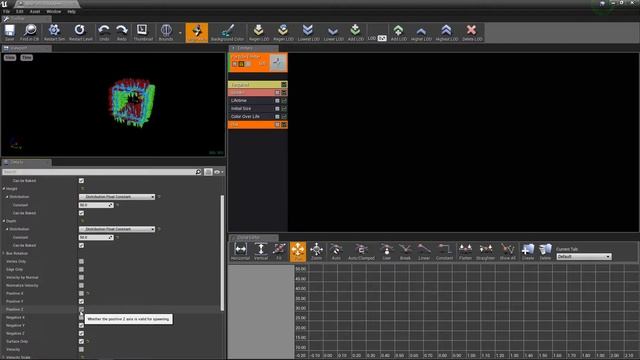Open Bounds options dropdown arrow
640x360 pixels.
coord(180,32)
